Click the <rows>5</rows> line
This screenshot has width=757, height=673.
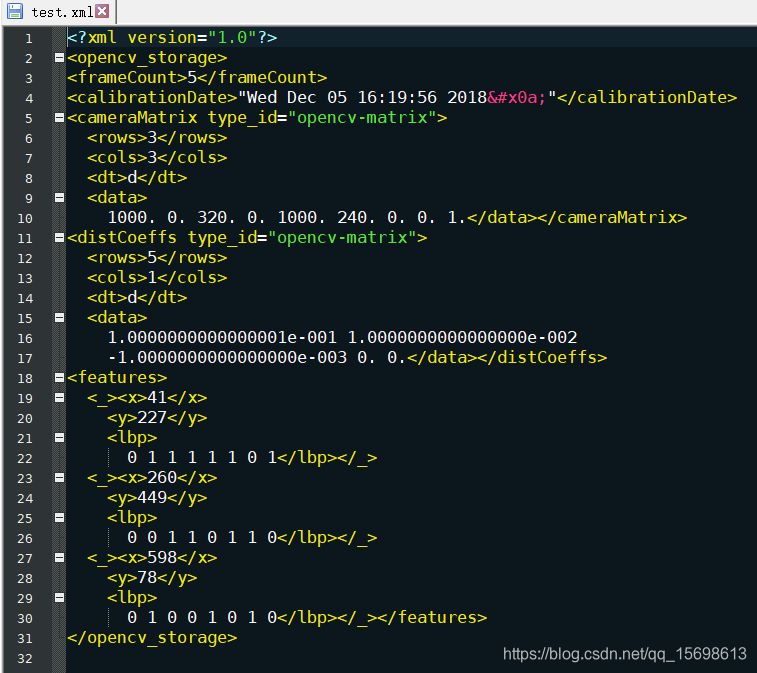click(x=157, y=258)
